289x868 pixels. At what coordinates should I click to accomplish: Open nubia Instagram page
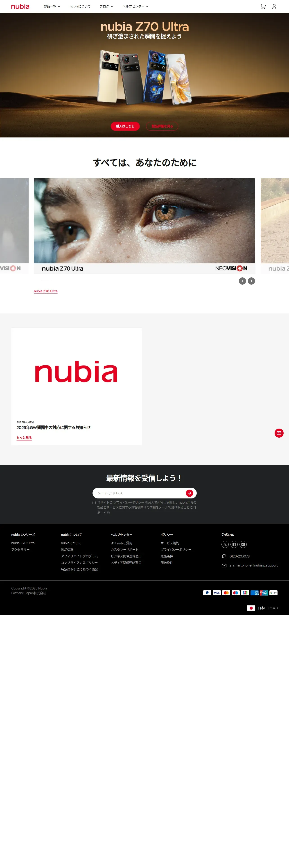coord(243,544)
